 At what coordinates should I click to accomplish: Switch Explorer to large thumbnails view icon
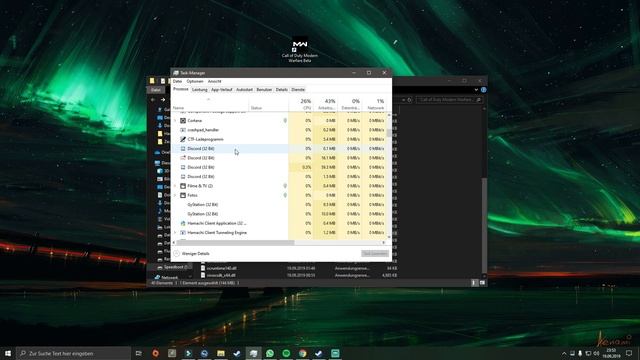point(482,282)
